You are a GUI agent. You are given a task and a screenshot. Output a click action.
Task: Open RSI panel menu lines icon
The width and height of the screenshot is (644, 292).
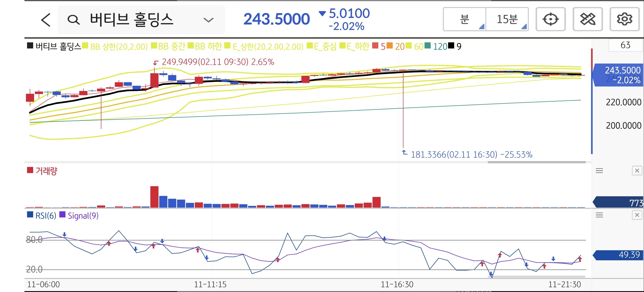[599, 215]
